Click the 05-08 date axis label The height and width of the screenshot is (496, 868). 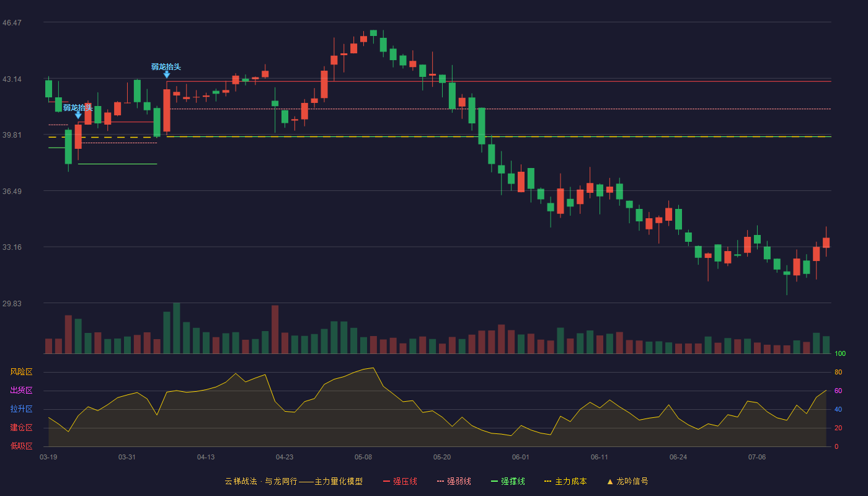point(363,457)
